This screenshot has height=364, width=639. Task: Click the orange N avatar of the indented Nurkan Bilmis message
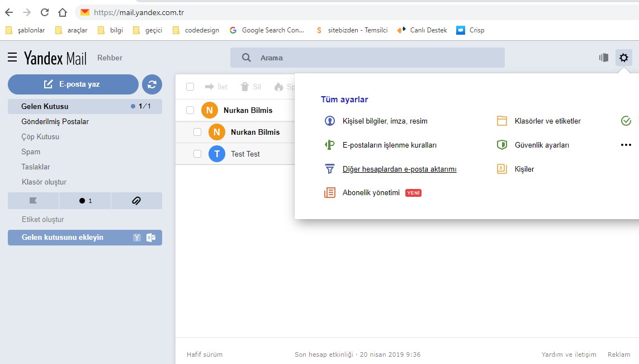click(217, 132)
